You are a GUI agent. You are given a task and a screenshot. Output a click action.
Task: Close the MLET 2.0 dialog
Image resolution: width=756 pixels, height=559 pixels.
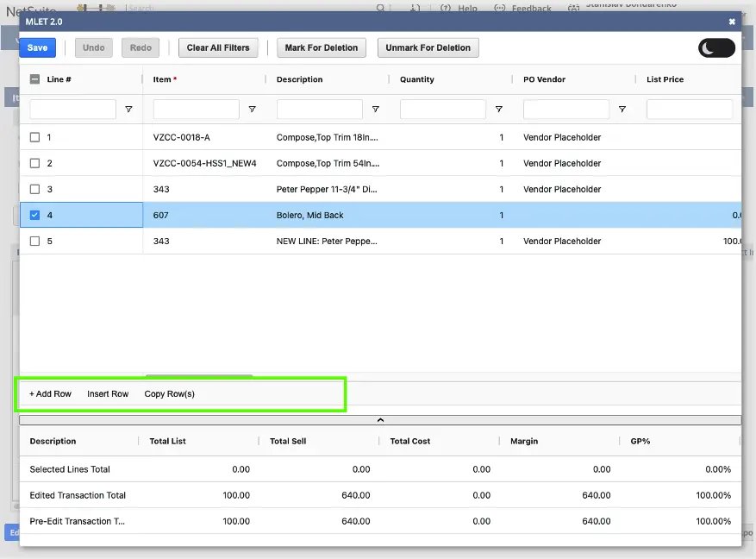point(732,22)
